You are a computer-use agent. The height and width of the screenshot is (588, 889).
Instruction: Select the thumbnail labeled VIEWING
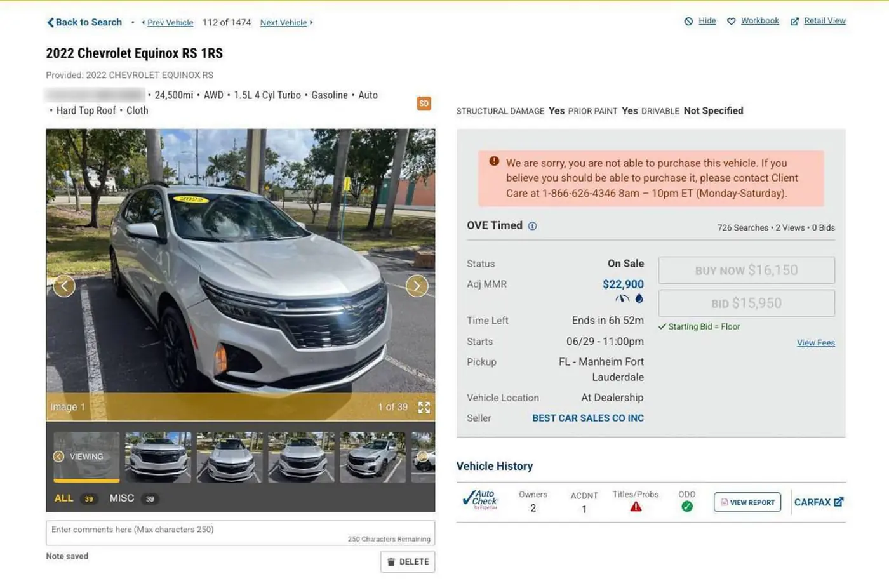coord(86,457)
